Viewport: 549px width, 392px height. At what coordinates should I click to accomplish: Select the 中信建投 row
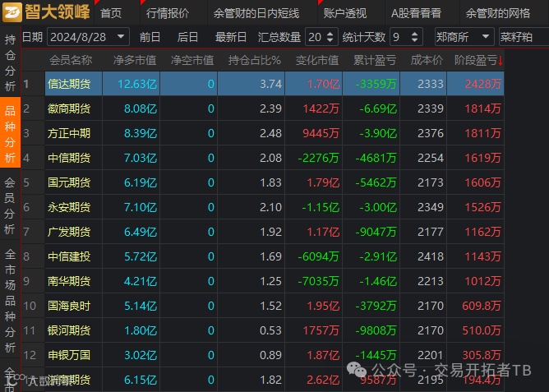[263, 256]
